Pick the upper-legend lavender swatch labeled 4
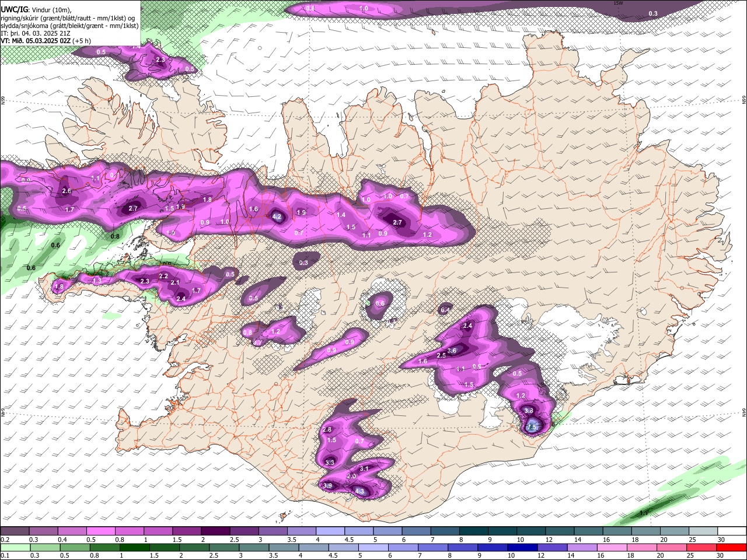 (x=330, y=531)
